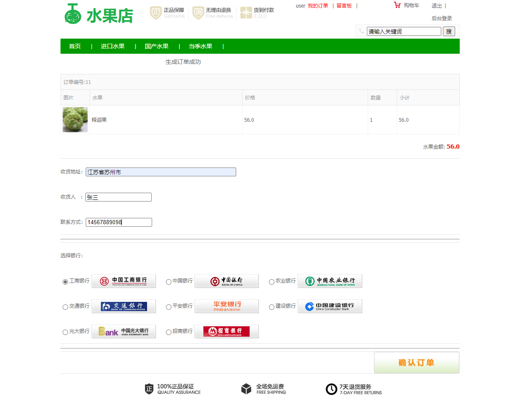Click the 确认订单 confirm order button
Screen dimensions: 532x398
point(416,362)
